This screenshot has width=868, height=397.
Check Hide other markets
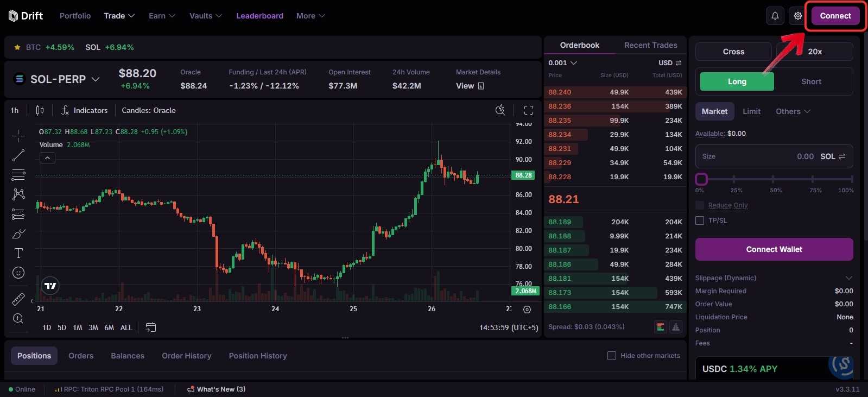click(612, 356)
